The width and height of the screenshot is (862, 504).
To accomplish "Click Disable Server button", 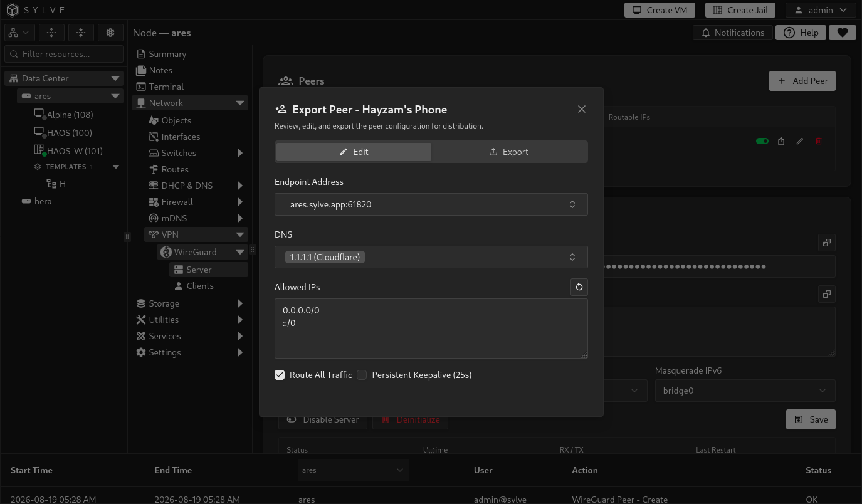I will pos(323,419).
